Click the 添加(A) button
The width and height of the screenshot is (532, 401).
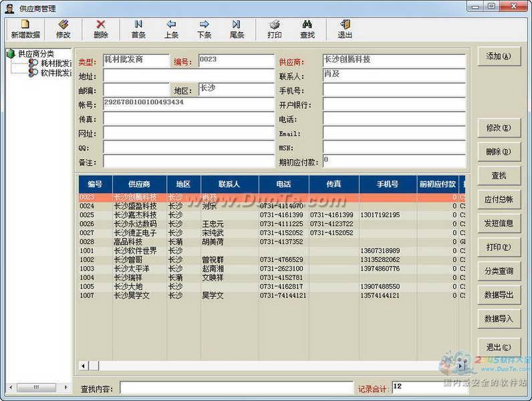tap(499, 56)
